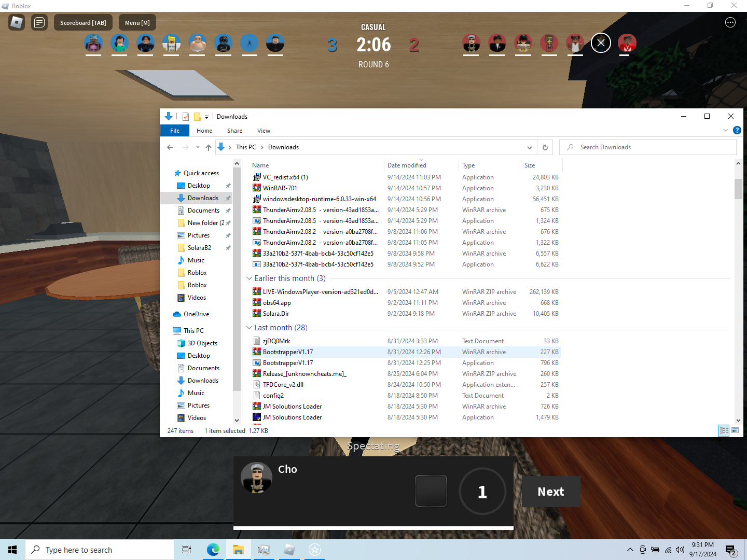Click Next to spectate another player
747x560 pixels.
(x=551, y=492)
